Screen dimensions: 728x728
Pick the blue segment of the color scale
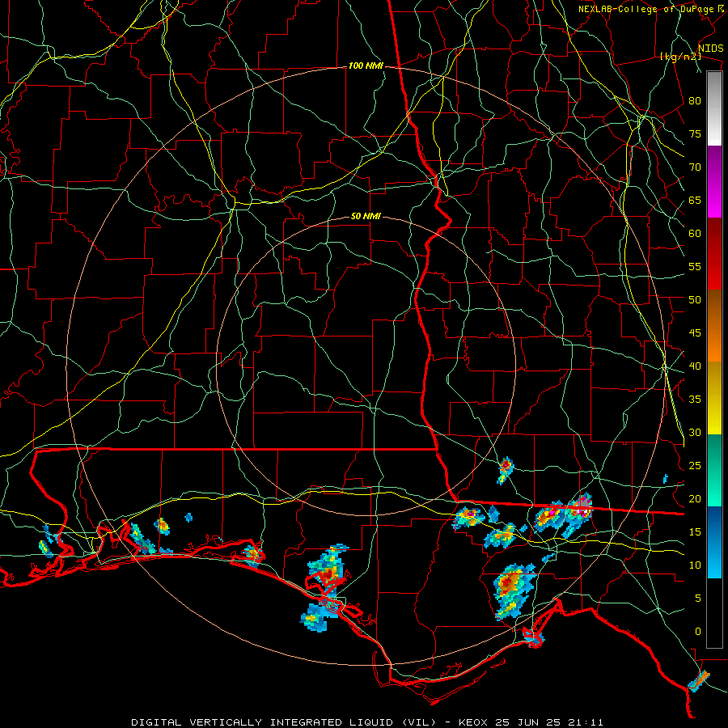(x=714, y=542)
